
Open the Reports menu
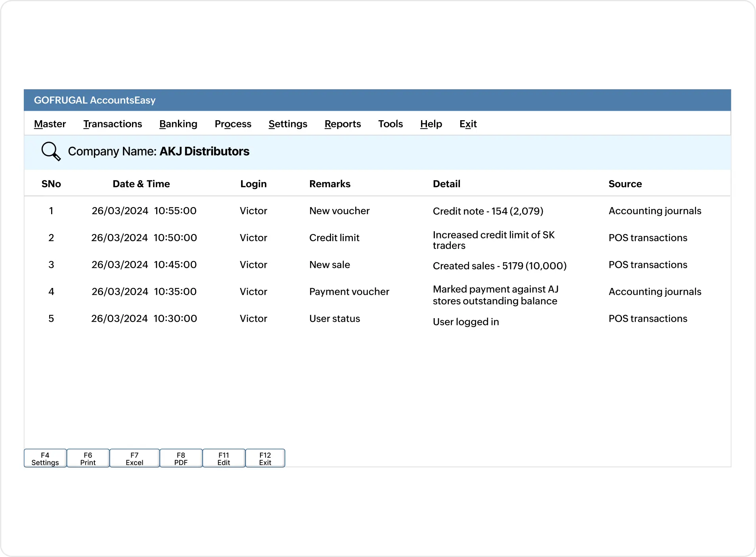click(343, 124)
